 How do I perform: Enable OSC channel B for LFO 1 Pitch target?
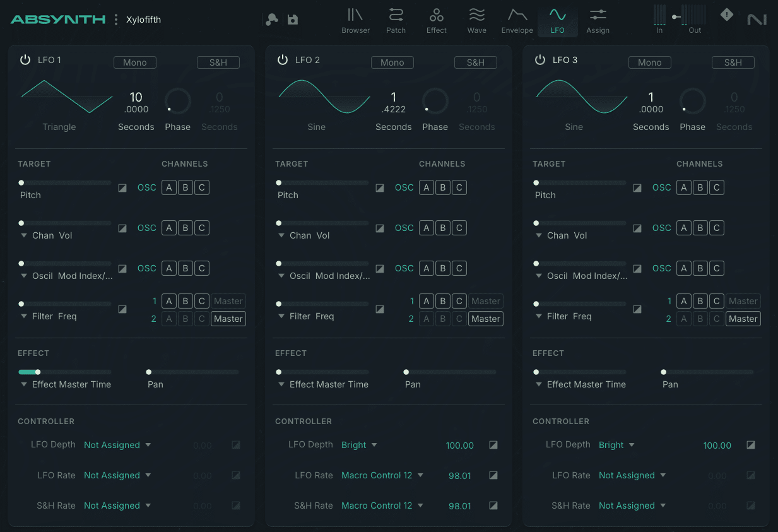(185, 187)
